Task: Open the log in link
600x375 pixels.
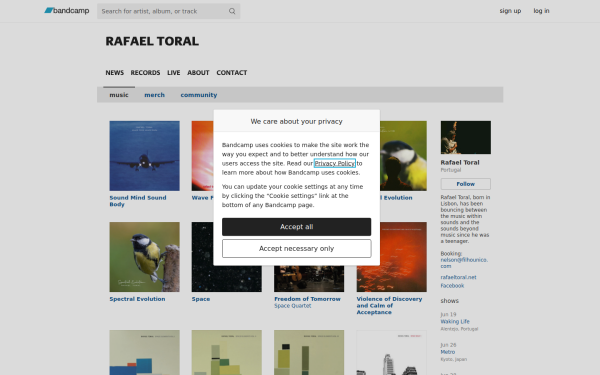Action: tap(541, 11)
